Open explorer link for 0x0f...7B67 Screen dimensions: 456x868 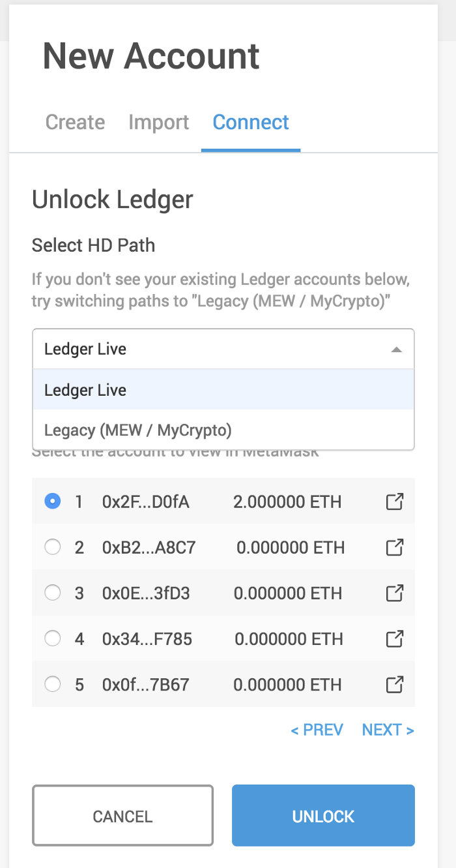click(395, 684)
